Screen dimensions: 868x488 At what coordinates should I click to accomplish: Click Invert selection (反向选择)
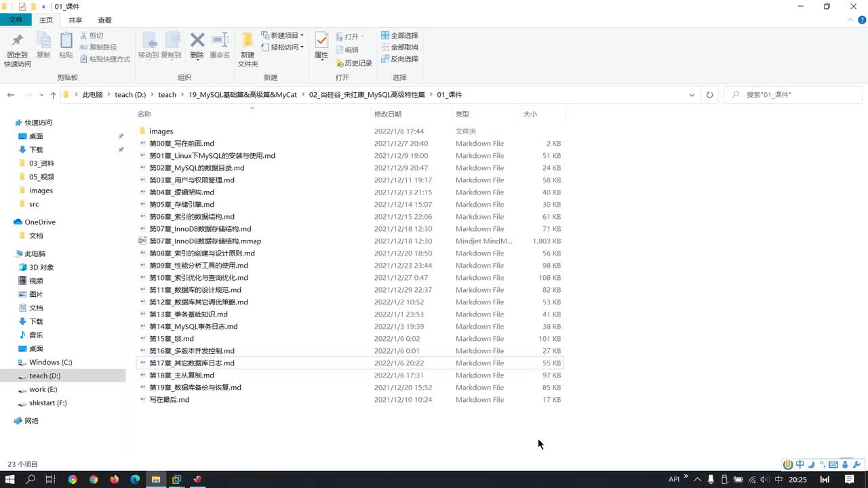399,59
